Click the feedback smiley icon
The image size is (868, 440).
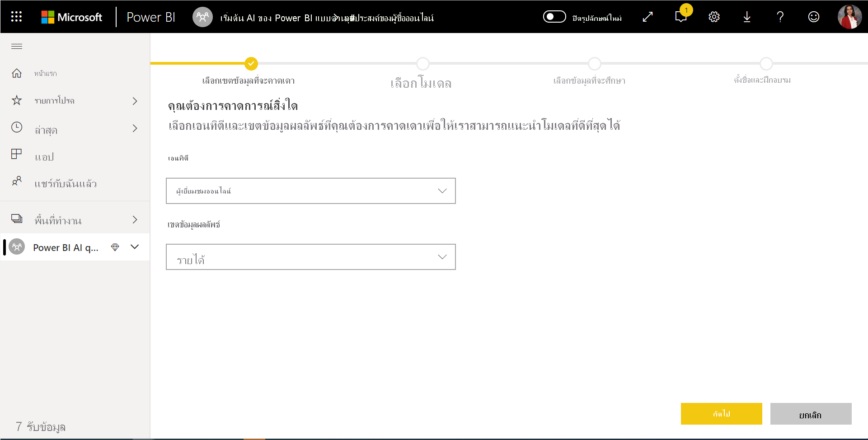[814, 17]
